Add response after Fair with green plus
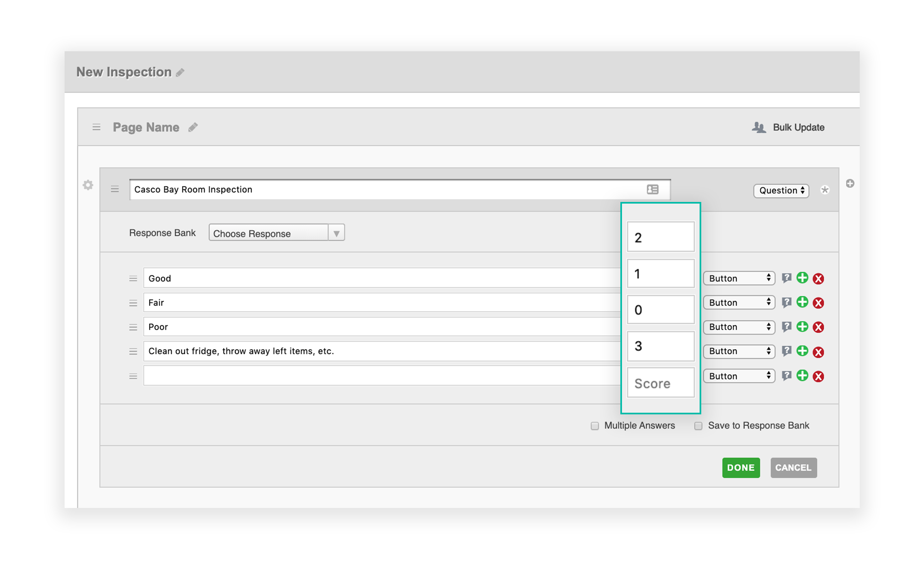This screenshot has height=569, width=924. pyautogui.click(x=802, y=302)
